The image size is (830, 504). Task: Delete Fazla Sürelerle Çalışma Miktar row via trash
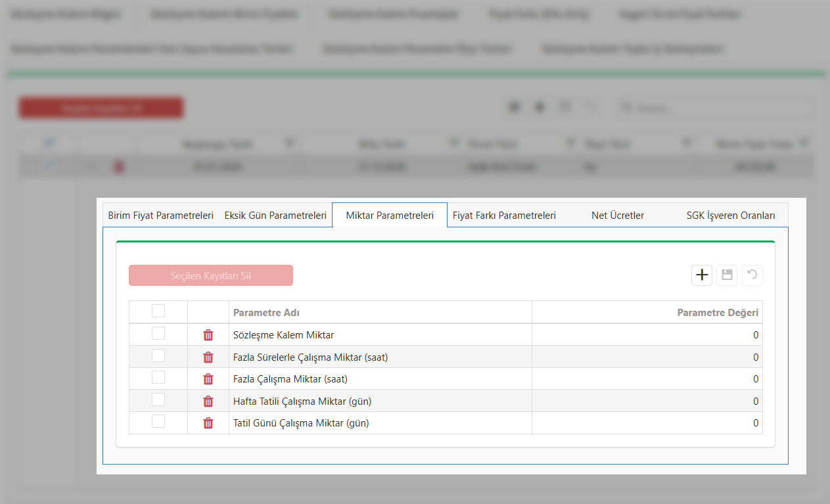208,357
